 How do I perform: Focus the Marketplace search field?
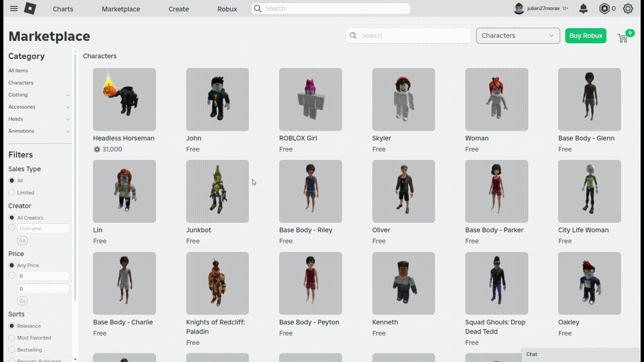pos(408,36)
